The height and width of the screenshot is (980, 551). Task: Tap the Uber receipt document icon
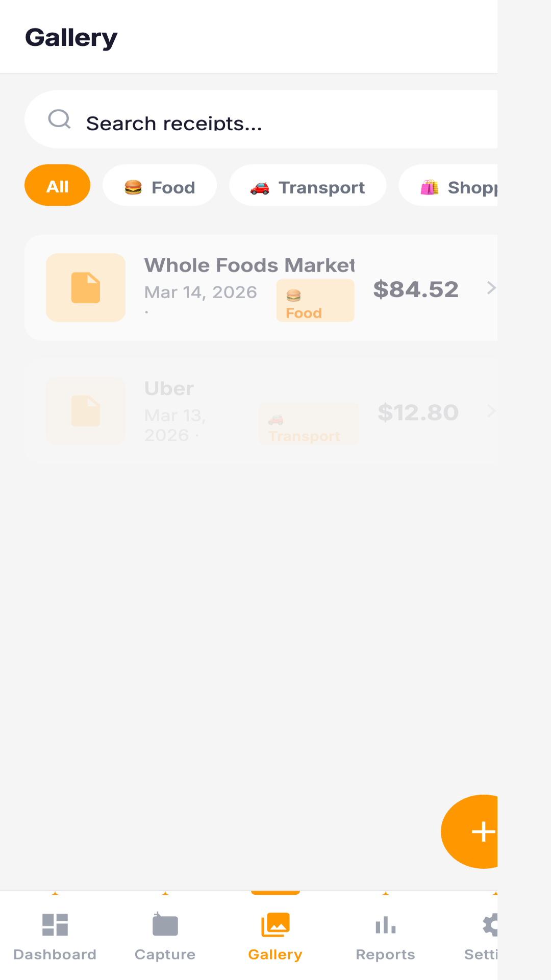(x=86, y=411)
